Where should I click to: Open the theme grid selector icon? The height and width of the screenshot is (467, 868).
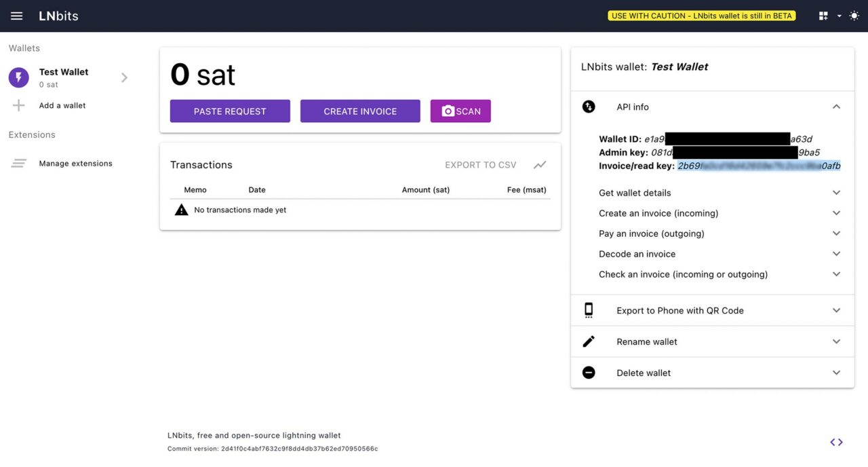823,16
